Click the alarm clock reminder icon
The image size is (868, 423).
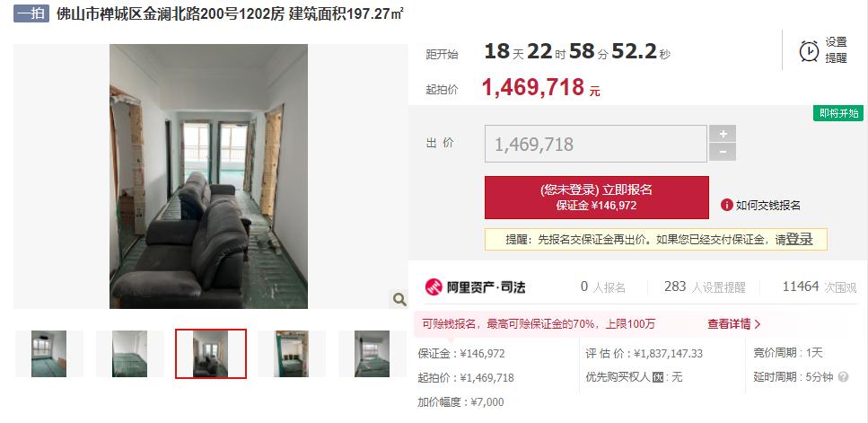pyautogui.click(x=809, y=51)
